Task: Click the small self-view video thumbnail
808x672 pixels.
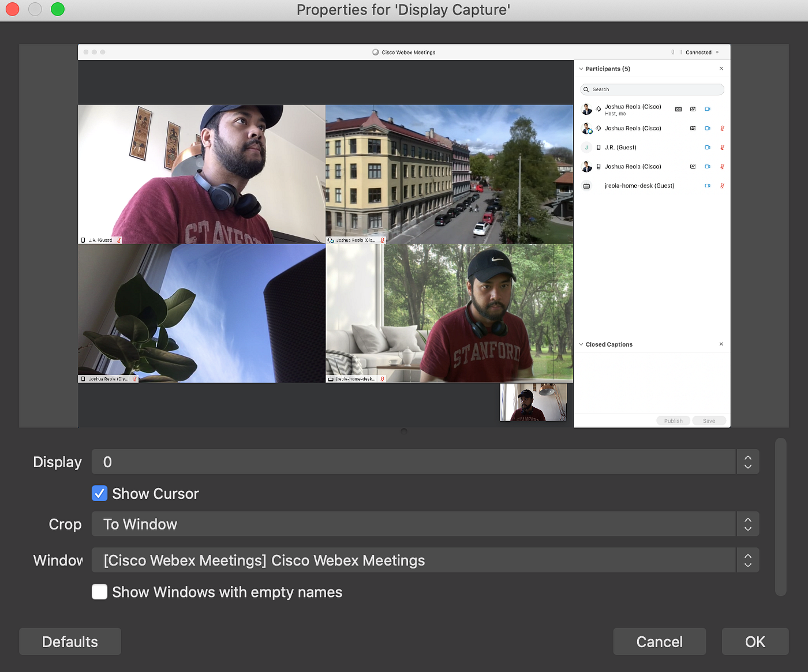Action: (x=533, y=402)
